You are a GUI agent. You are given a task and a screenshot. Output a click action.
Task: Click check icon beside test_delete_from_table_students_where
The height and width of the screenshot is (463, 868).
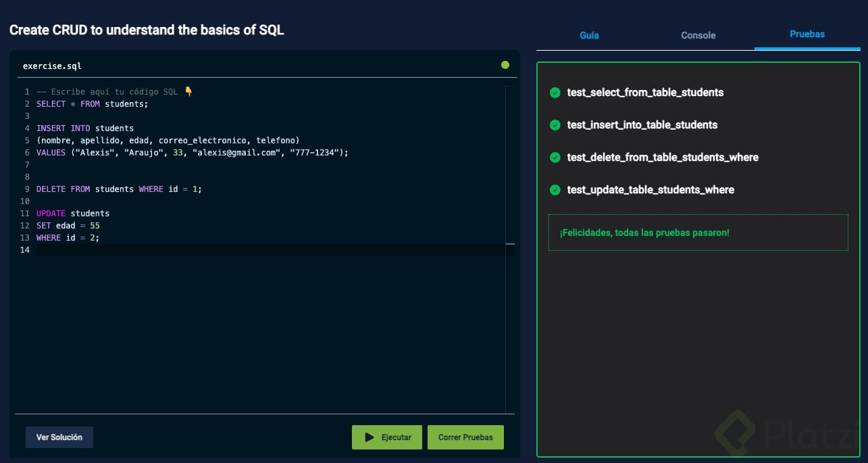[x=555, y=157]
